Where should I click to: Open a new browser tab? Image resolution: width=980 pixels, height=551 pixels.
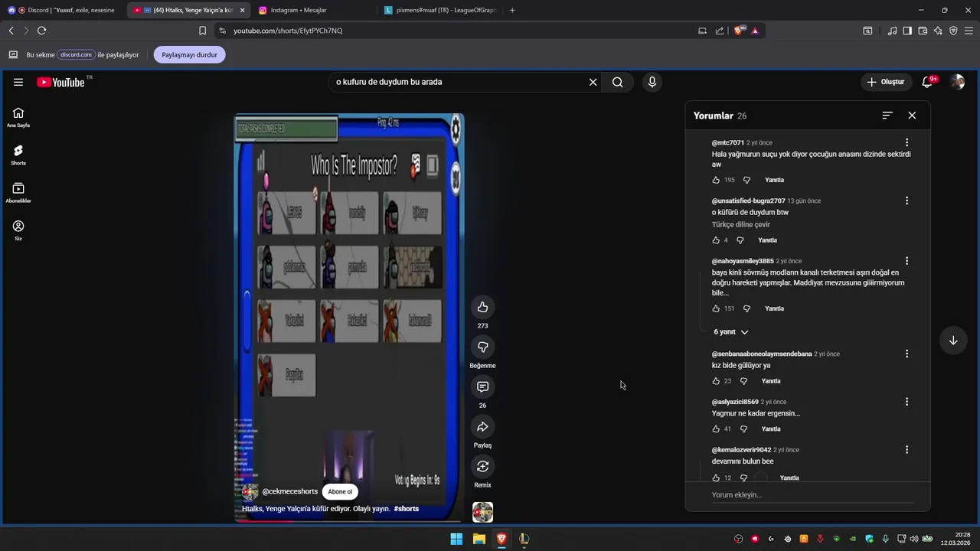(x=512, y=10)
